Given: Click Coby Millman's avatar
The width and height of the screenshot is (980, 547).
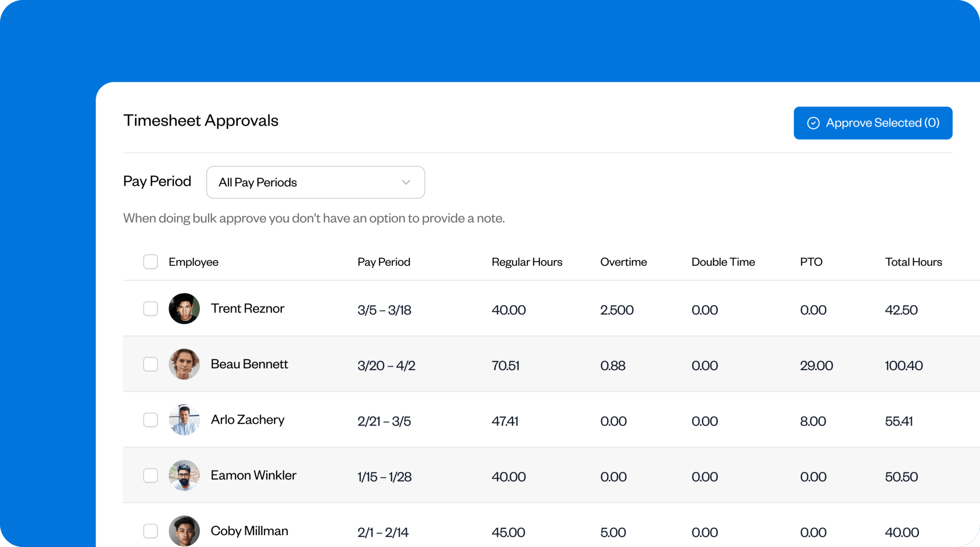Looking at the screenshot, I should pyautogui.click(x=184, y=530).
